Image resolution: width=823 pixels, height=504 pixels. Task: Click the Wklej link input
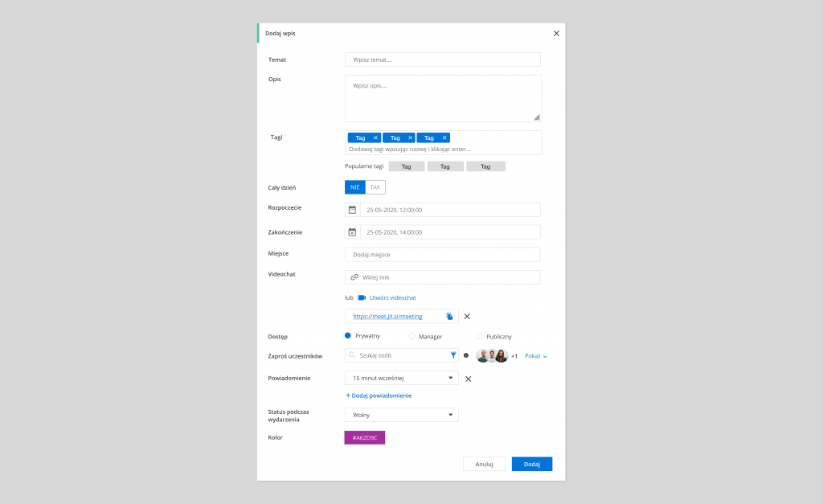coord(443,277)
